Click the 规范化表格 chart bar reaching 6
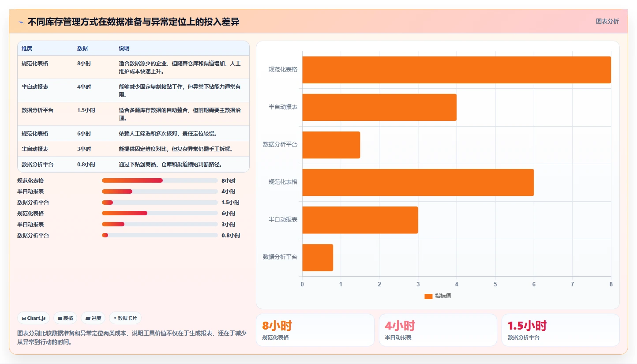Image resolution: width=637 pixels, height=364 pixels. (418, 182)
